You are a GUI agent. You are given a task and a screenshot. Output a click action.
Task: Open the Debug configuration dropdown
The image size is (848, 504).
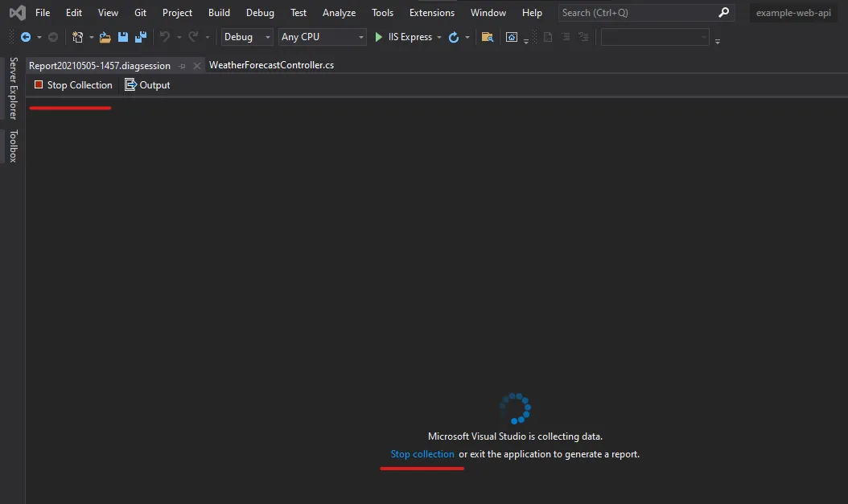pos(247,37)
